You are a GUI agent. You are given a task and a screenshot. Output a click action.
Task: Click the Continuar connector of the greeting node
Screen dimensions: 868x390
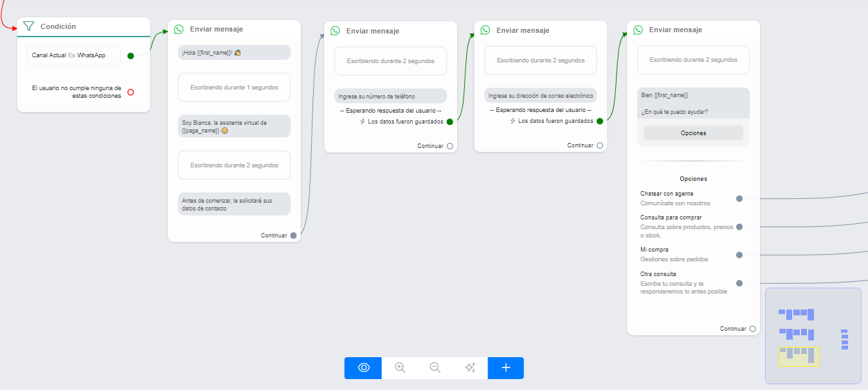click(293, 236)
